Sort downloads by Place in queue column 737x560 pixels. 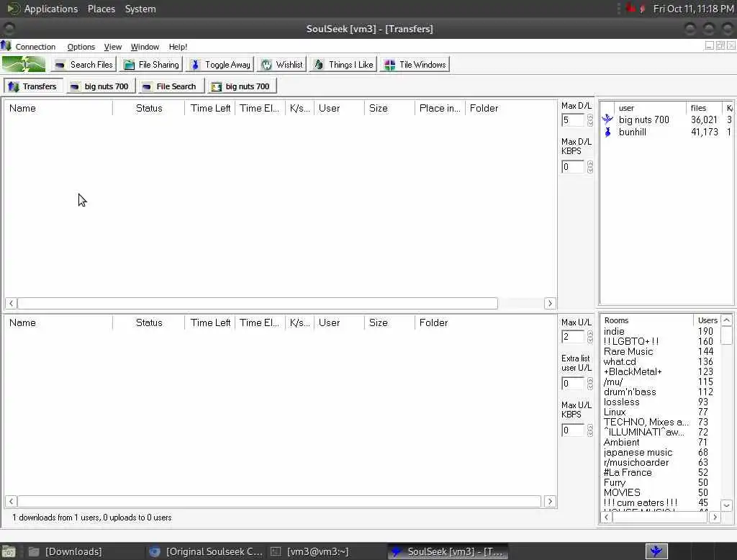pos(440,108)
